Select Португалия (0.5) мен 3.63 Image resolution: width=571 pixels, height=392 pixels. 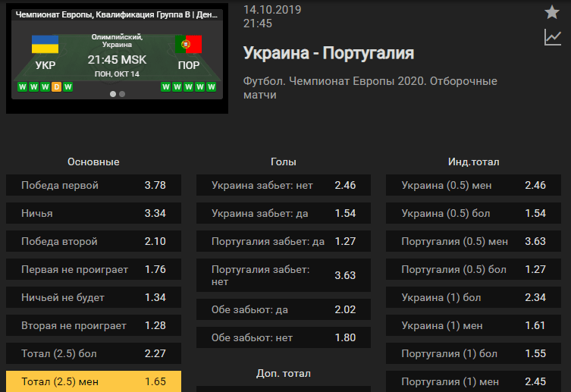[x=473, y=241]
